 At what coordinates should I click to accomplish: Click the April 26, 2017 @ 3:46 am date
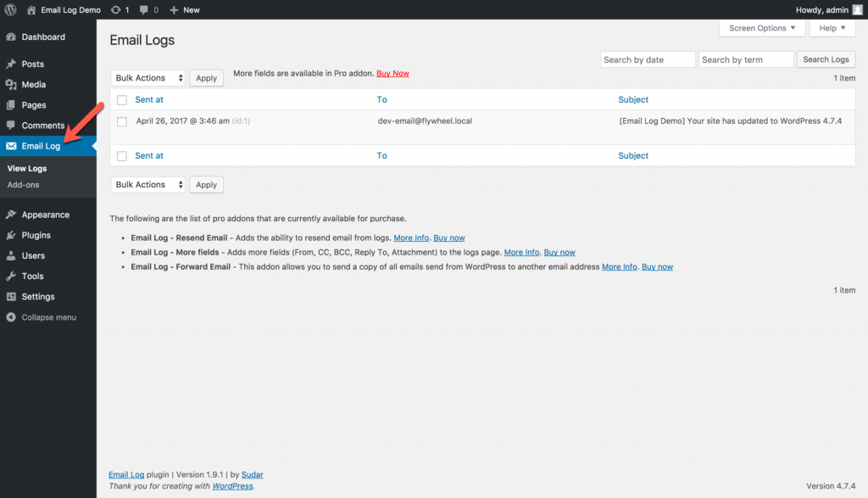coord(183,120)
